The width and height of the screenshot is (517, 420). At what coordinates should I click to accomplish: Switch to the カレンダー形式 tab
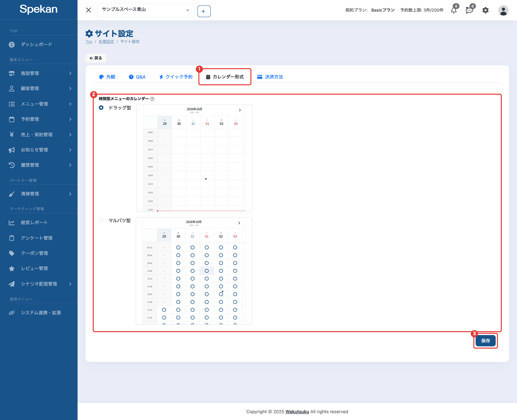[225, 77]
